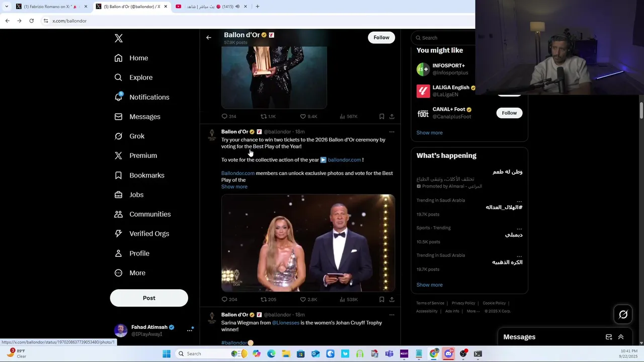The height and width of the screenshot is (362, 644).
Task: Open the ceremony presenters video thumbnail
Action: coord(308,243)
